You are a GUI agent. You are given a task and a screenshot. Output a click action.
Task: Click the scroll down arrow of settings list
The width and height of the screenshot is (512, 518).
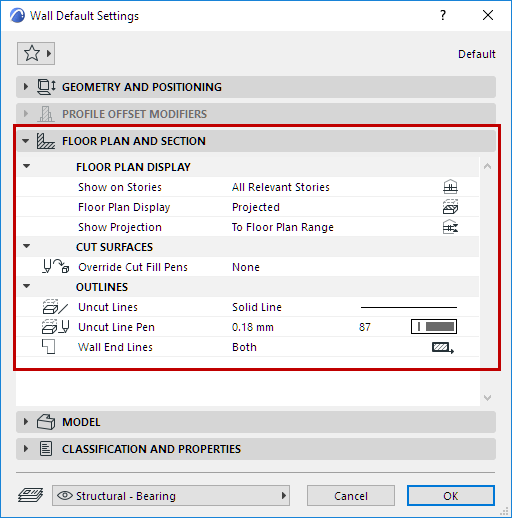point(487,398)
